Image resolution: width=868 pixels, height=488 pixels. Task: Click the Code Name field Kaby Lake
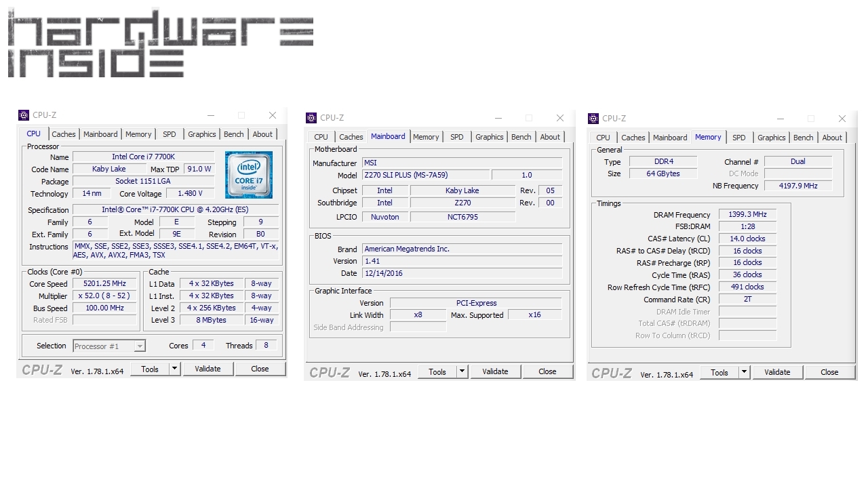[x=109, y=169]
